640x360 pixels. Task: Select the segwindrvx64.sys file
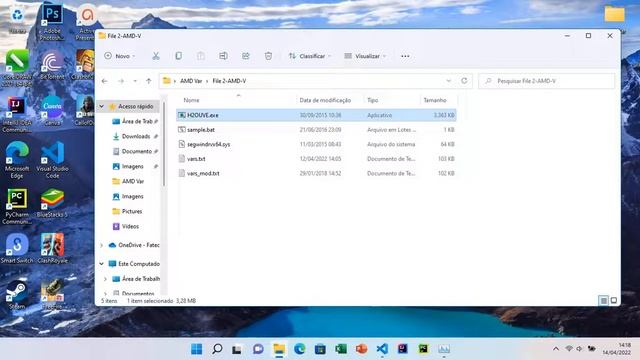[x=316, y=144]
